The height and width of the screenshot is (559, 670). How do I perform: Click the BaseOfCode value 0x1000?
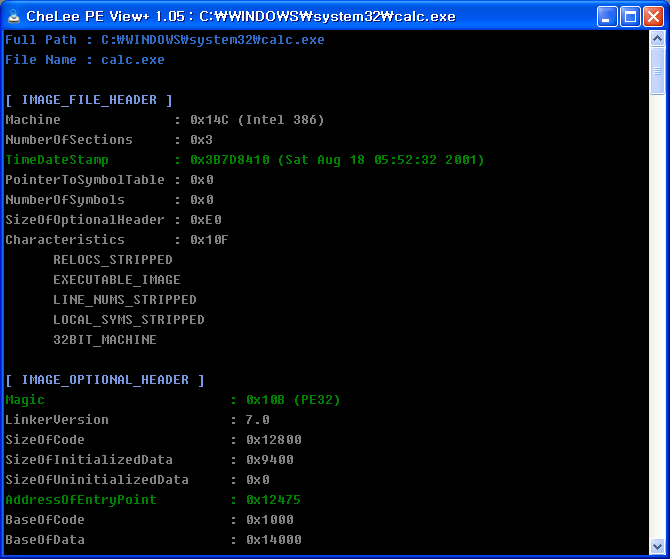pyautogui.click(x=270, y=520)
